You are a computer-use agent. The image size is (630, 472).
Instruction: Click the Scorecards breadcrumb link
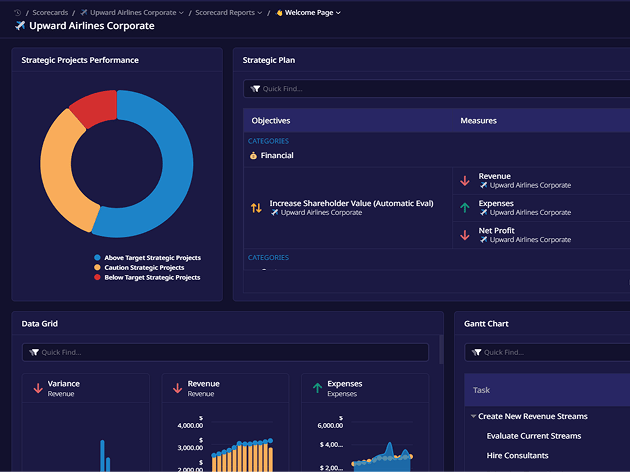[x=50, y=13]
